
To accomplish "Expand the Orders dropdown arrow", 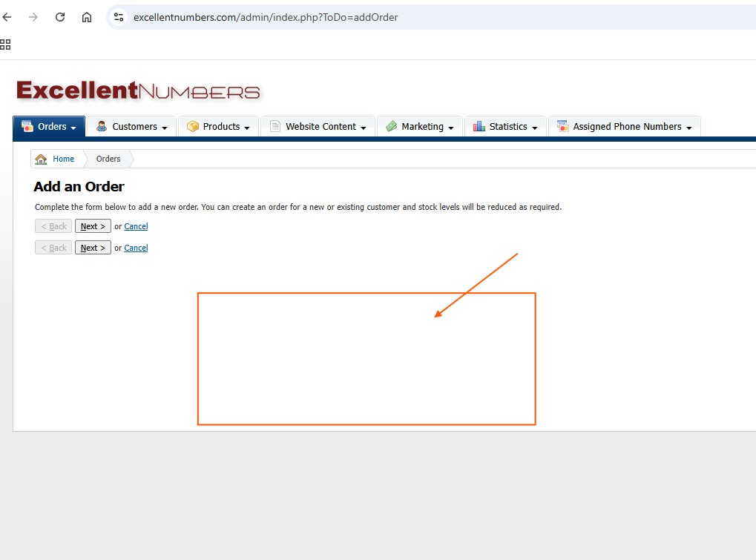I will tap(73, 128).
